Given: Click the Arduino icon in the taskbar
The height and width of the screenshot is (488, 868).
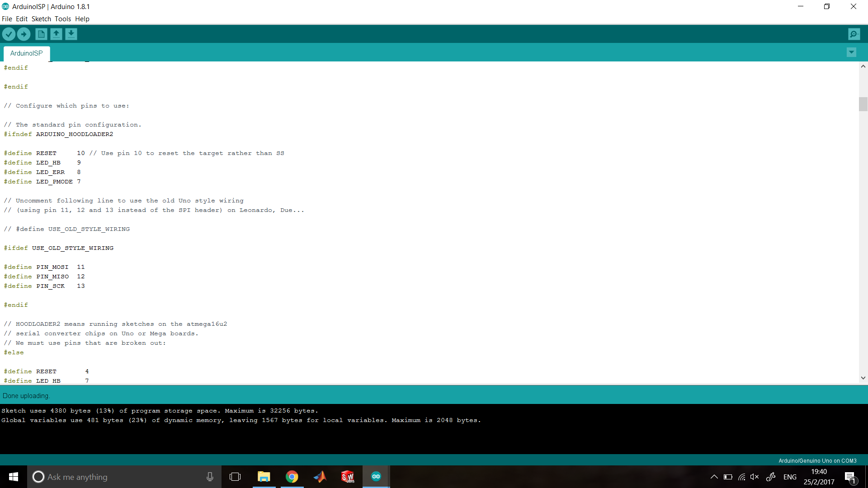Looking at the screenshot, I should click(x=376, y=477).
